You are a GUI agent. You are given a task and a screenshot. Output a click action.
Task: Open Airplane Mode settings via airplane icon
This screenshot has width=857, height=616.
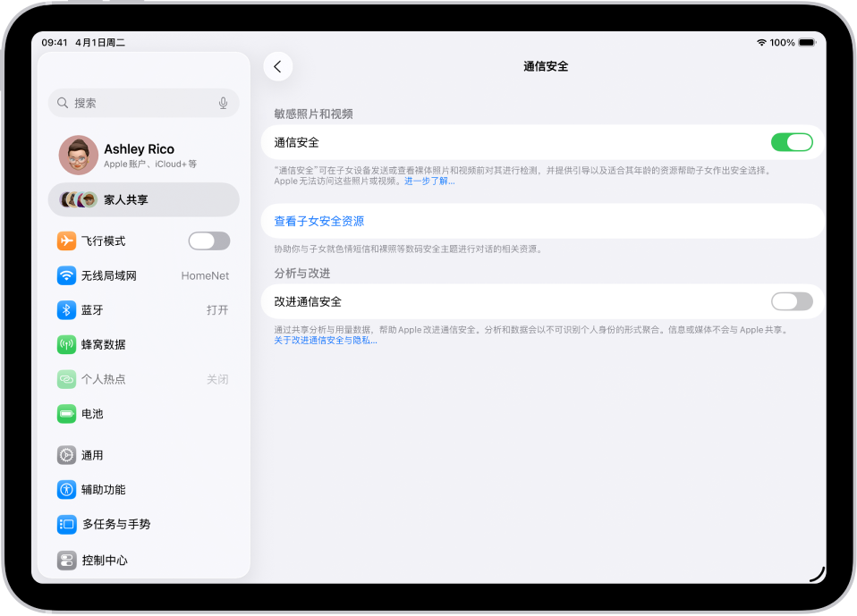click(66, 240)
